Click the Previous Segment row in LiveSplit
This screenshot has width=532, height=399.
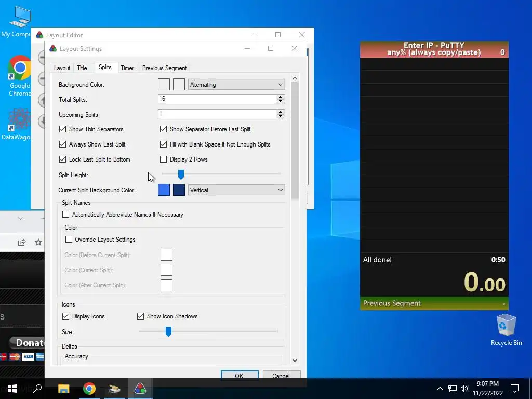pos(434,303)
